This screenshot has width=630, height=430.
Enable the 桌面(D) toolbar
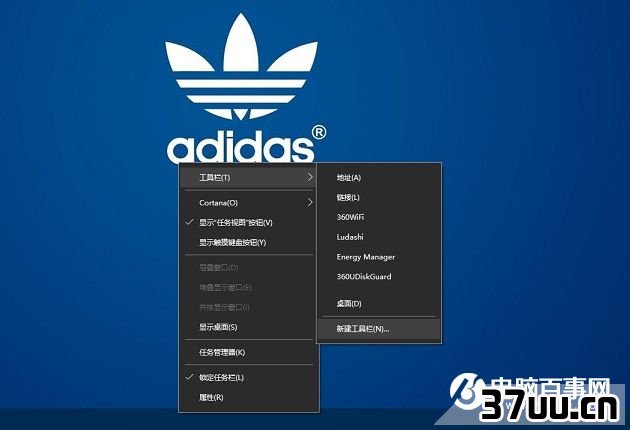coord(379,303)
